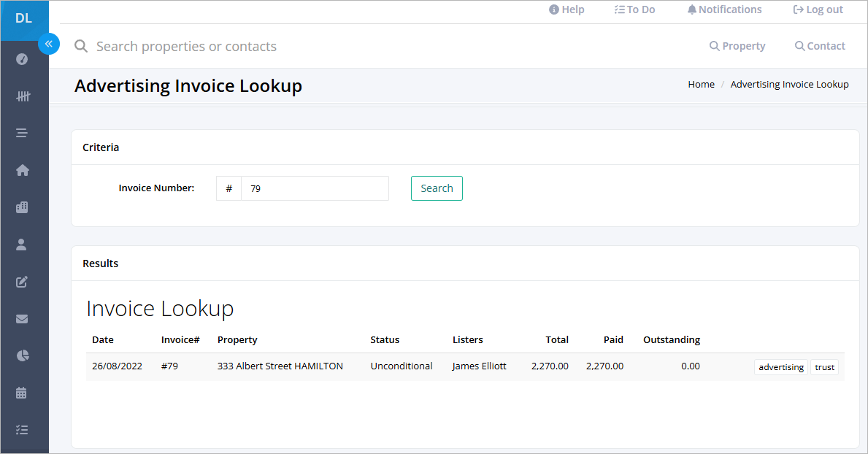Choose Contact search mode

[x=820, y=46]
